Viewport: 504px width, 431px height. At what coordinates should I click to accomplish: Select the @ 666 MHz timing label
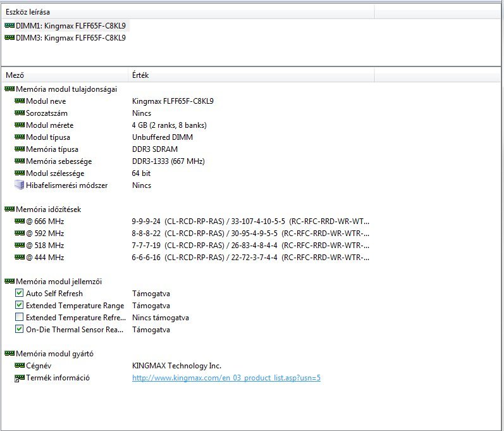click(45, 222)
